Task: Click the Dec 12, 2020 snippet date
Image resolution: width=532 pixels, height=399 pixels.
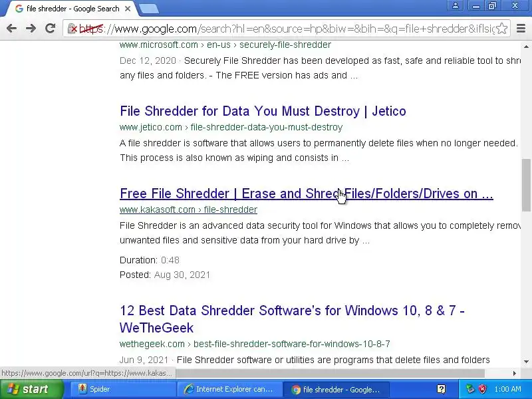Action: click(148, 61)
